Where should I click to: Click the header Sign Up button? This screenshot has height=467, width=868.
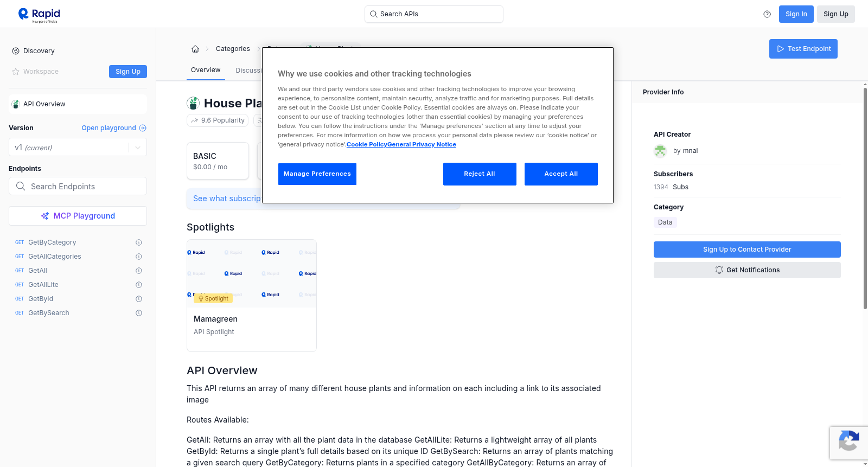836,14
